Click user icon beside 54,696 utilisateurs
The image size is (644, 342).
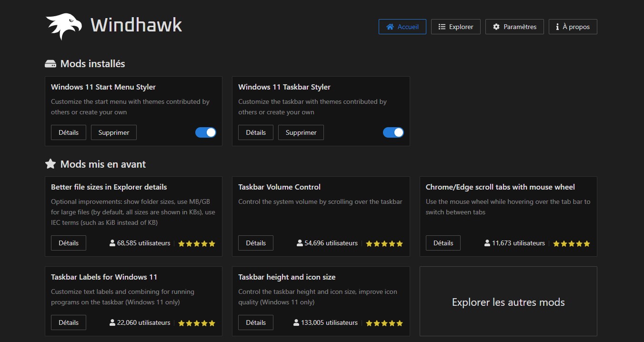pos(300,243)
